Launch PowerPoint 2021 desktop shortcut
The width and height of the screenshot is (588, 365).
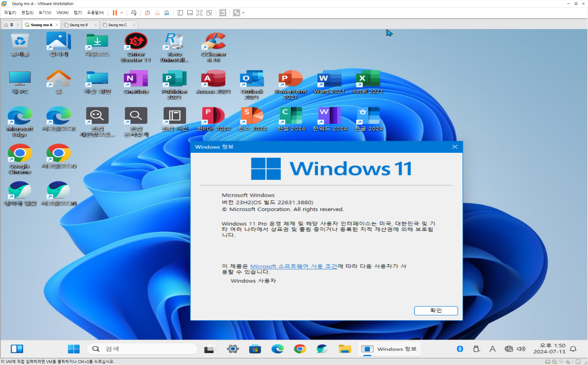tap(291, 85)
